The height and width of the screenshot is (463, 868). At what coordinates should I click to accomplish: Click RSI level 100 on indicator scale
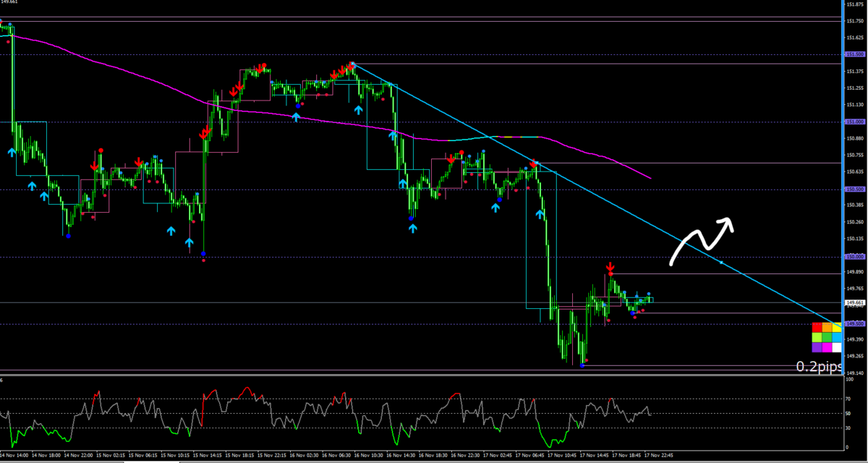point(851,379)
